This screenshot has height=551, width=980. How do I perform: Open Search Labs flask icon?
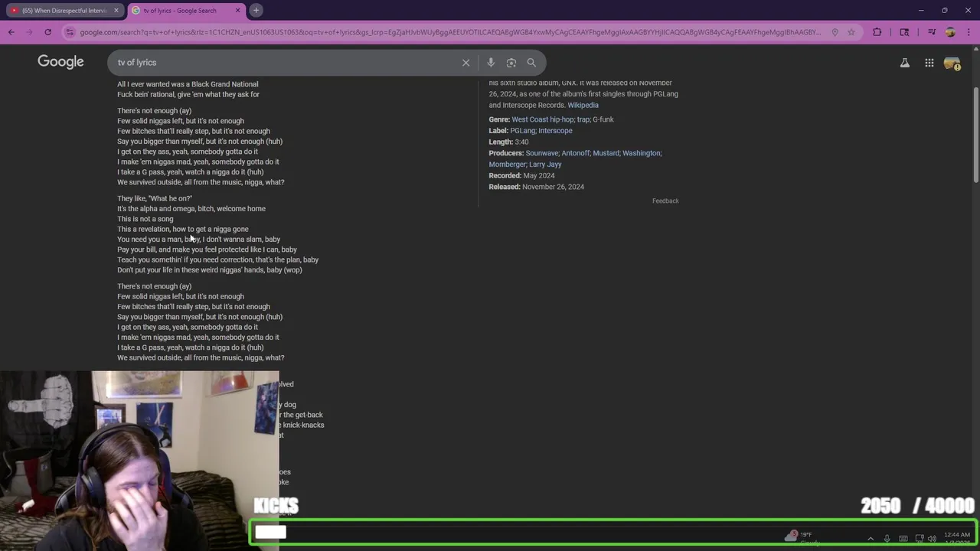tap(905, 63)
